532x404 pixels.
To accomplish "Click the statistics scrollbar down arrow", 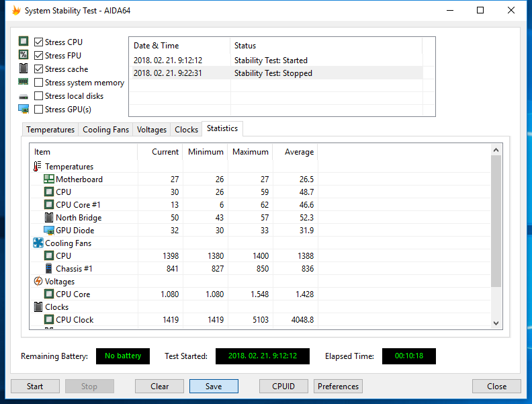I will (496, 323).
